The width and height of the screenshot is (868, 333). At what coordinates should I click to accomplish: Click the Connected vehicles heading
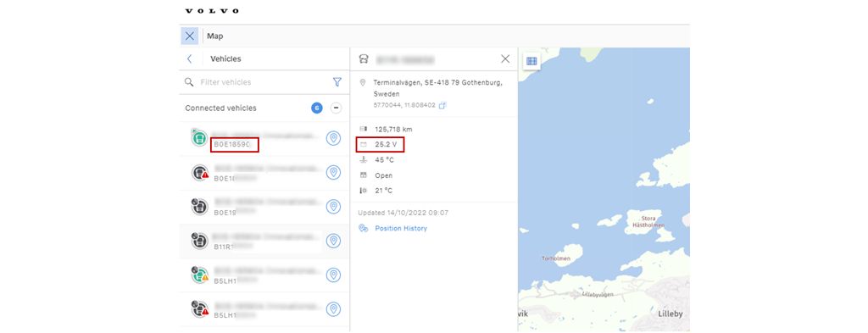point(221,108)
